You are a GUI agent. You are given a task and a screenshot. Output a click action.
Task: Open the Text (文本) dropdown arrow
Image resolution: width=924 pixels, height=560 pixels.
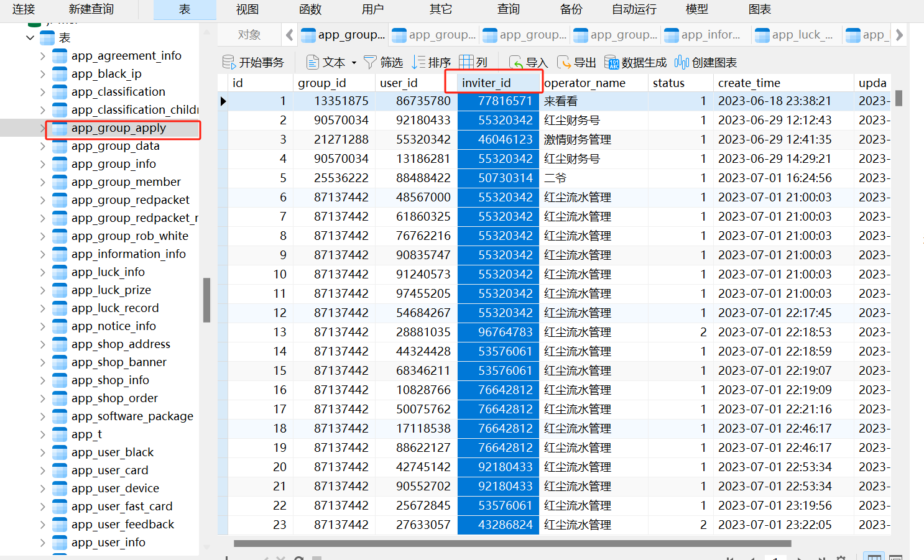354,63
